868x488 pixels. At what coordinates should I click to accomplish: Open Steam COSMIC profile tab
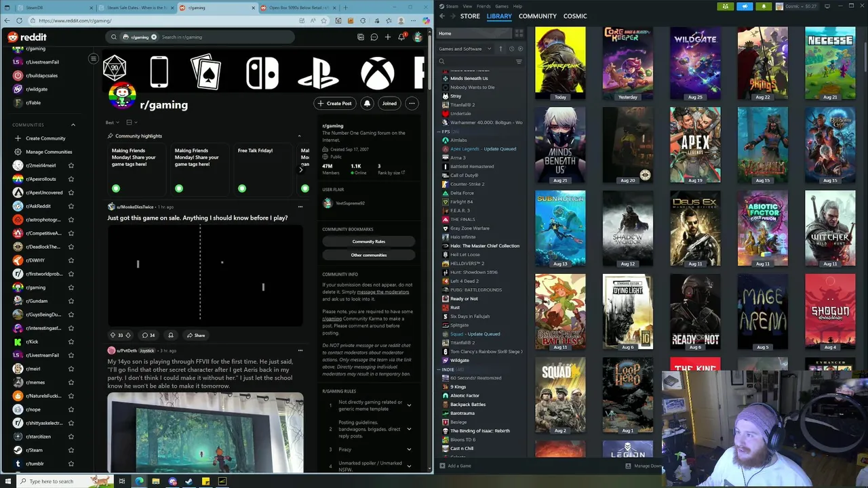[575, 16]
